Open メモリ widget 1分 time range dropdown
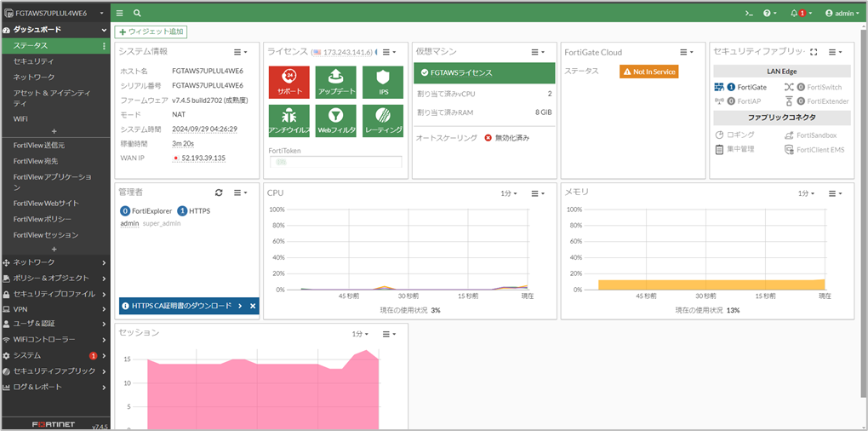The width and height of the screenshot is (868, 431). [806, 193]
